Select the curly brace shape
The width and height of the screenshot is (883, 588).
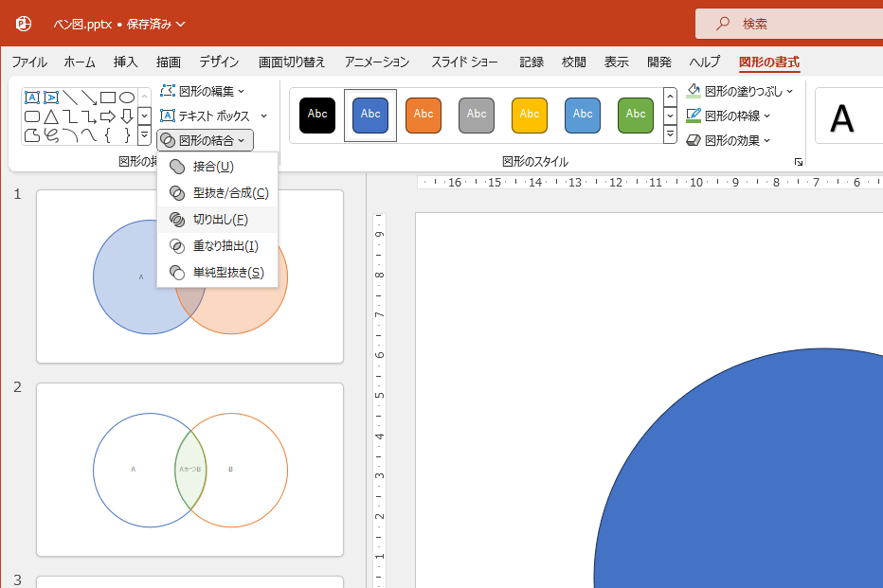(x=107, y=135)
